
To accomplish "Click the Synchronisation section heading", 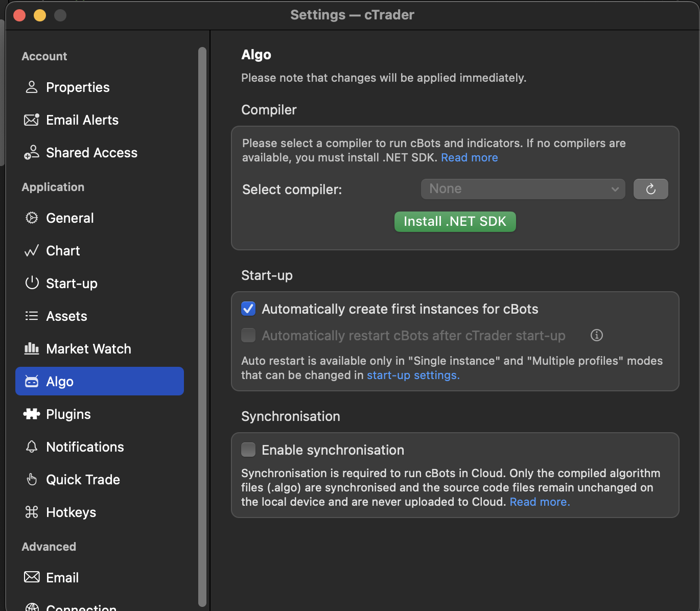I will pyautogui.click(x=290, y=416).
